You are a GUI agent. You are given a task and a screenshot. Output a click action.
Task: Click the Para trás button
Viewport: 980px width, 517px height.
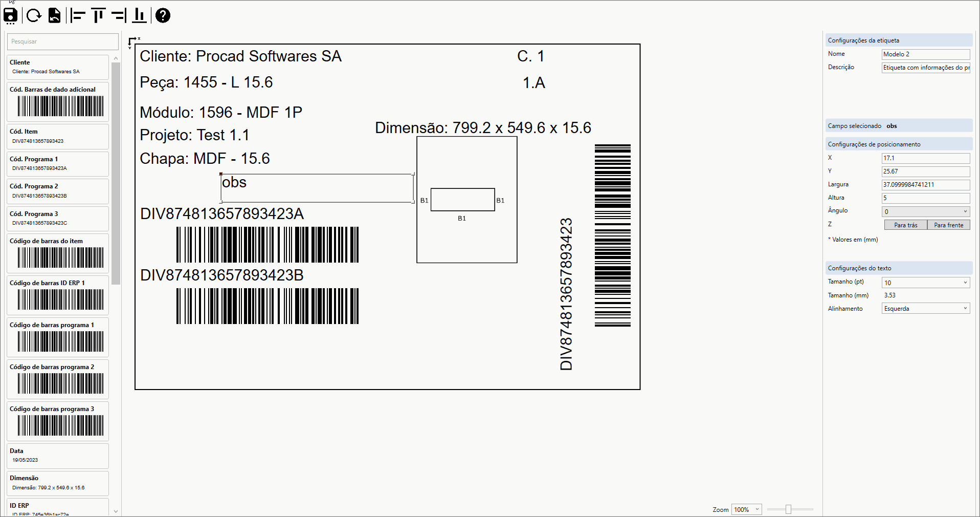tap(905, 225)
